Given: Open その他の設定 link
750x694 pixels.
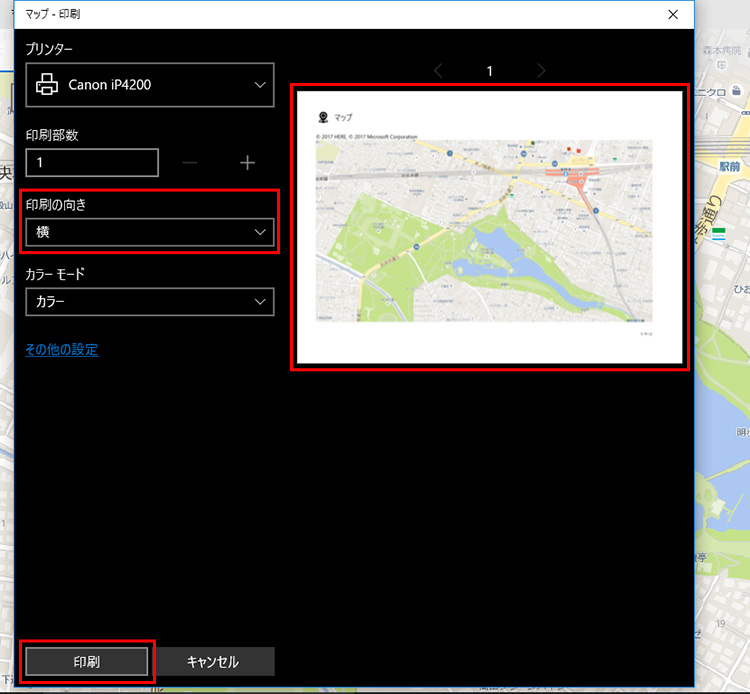Looking at the screenshot, I should pos(61,350).
